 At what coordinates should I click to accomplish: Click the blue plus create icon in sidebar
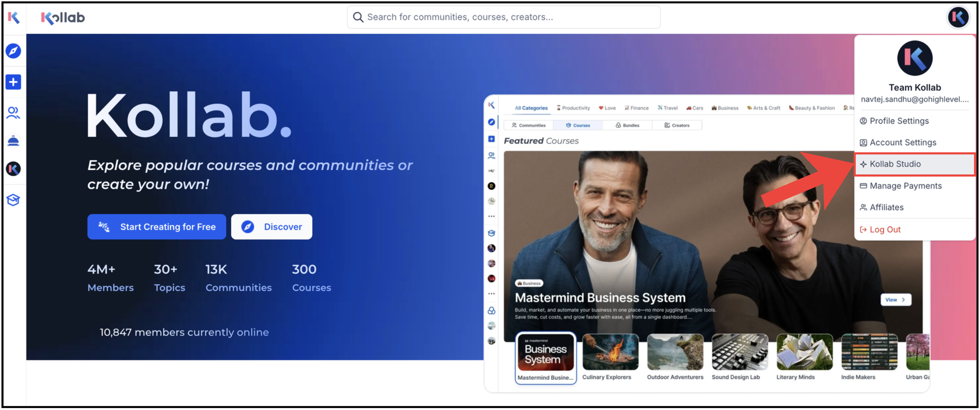coord(13,82)
